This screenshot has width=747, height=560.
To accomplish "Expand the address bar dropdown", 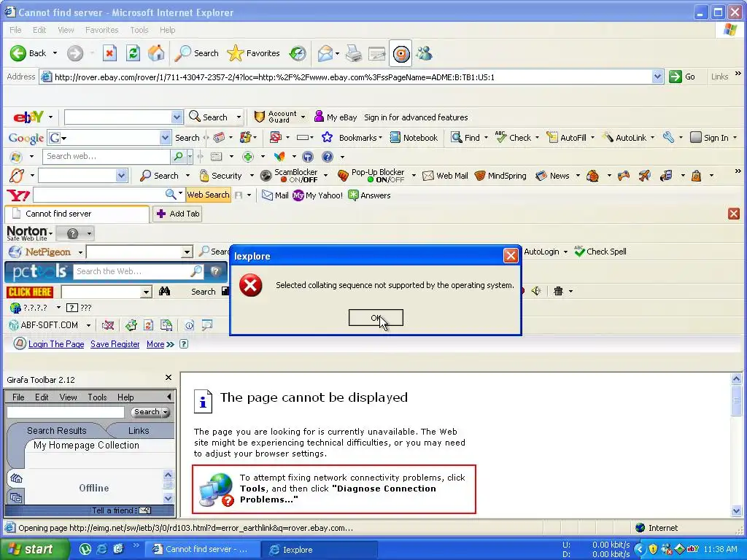I will click(x=657, y=77).
